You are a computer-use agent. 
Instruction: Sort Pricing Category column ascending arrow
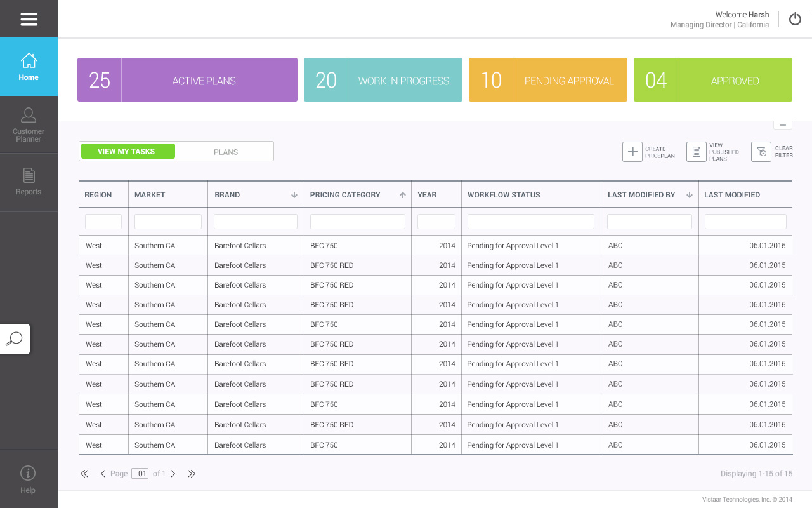402,195
